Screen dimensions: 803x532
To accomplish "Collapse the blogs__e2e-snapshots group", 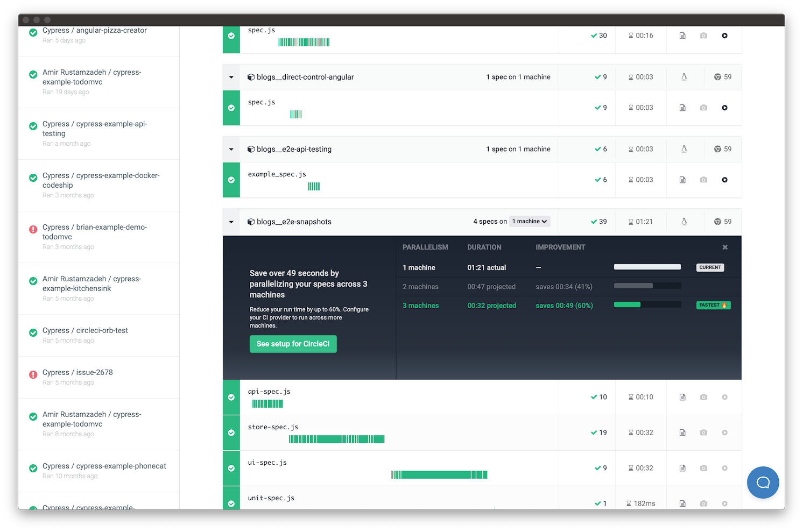I will point(231,222).
